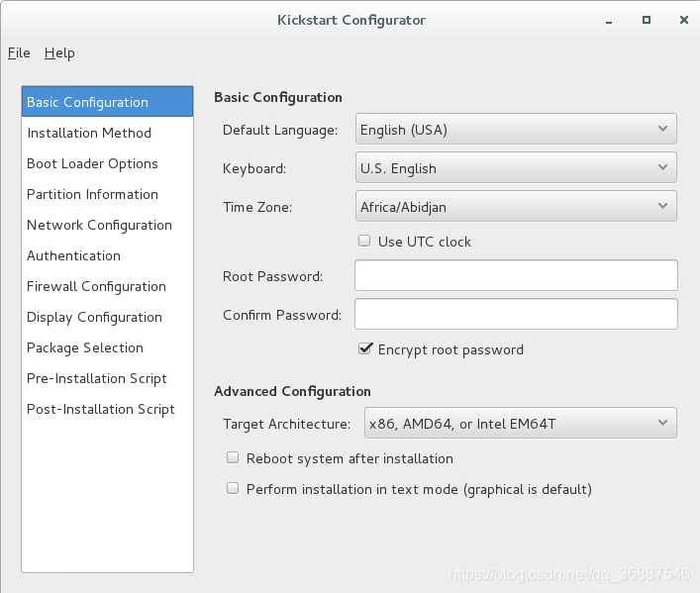Viewport: 700px width, 593px height.
Task: Open Firewall Configuration section
Action: click(x=107, y=286)
